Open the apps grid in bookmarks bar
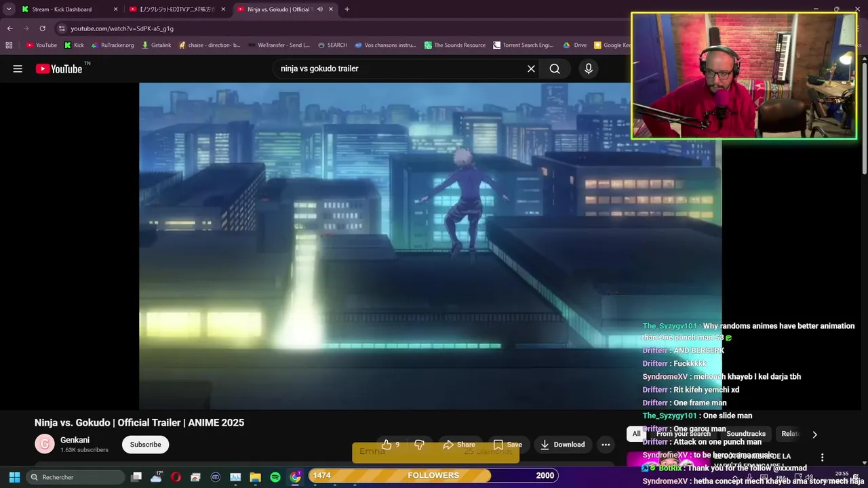 pyautogui.click(x=9, y=45)
